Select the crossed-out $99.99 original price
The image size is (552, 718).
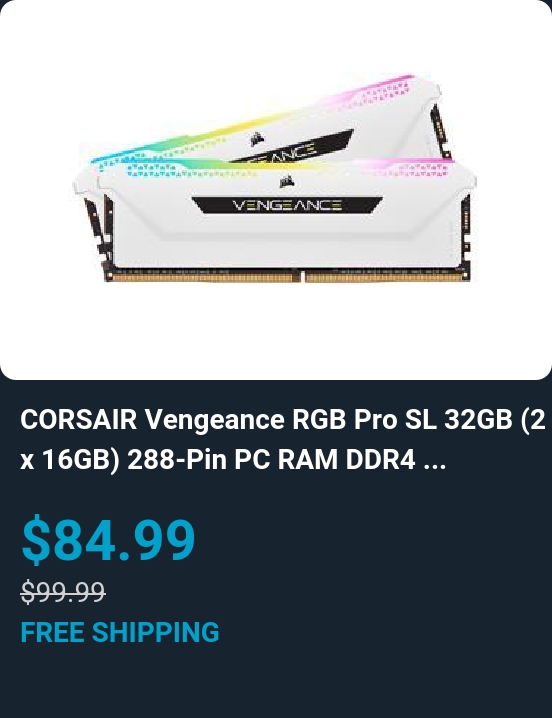tap(63, 591)
